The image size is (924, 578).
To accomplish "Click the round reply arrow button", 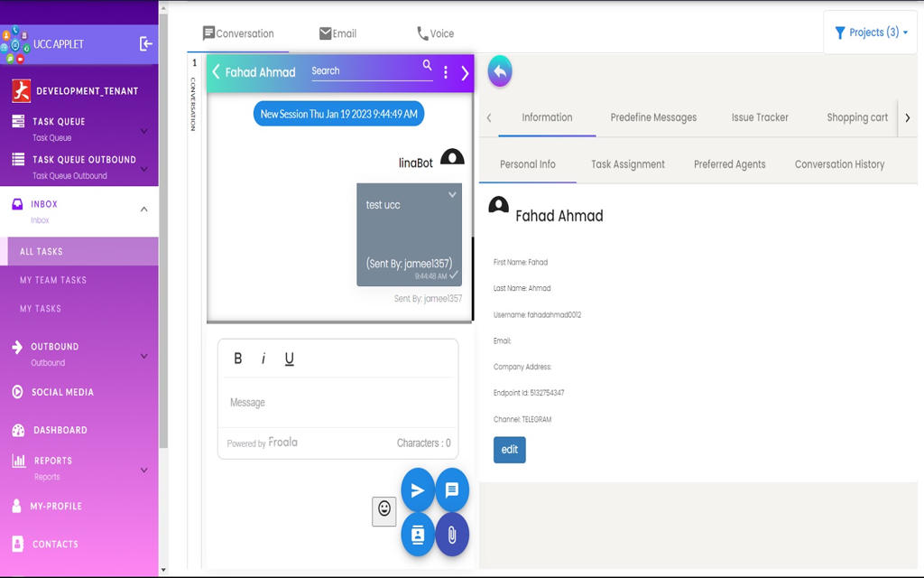I will (x=500, y=71).
